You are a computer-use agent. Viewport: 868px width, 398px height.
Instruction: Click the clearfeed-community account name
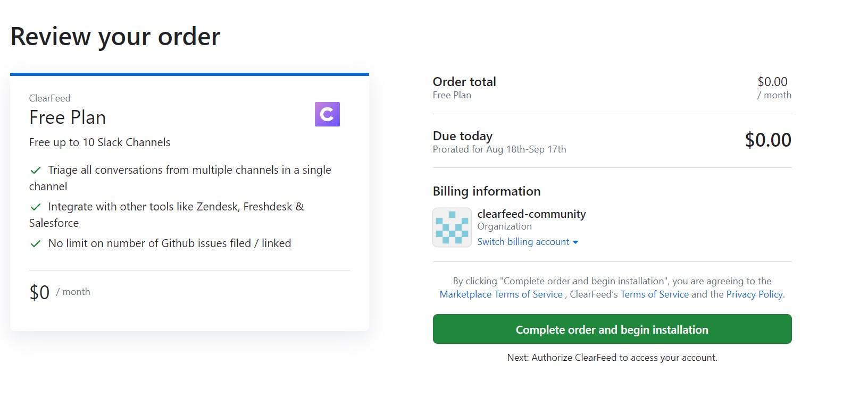pos(531,214)
